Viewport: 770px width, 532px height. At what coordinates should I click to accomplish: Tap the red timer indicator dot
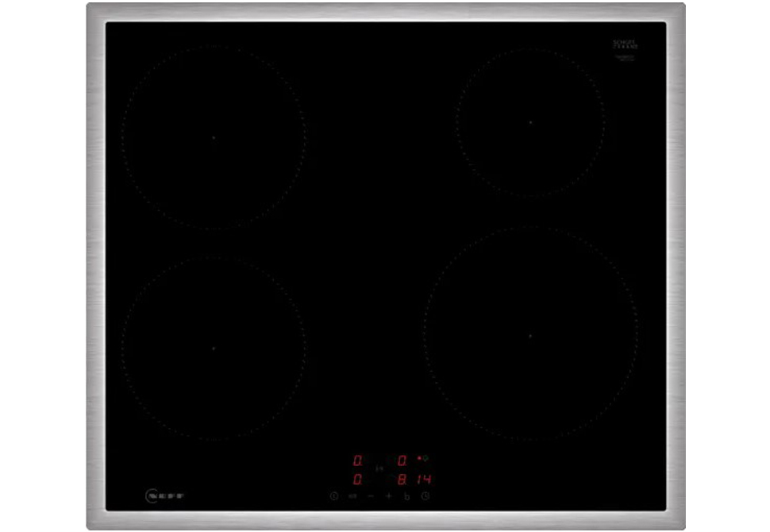pos(419,458)
